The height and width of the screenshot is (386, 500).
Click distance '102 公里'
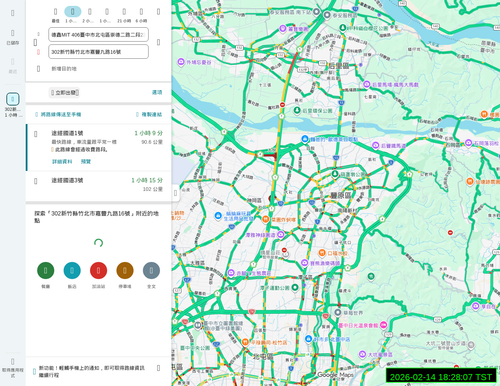coord(153,189)
